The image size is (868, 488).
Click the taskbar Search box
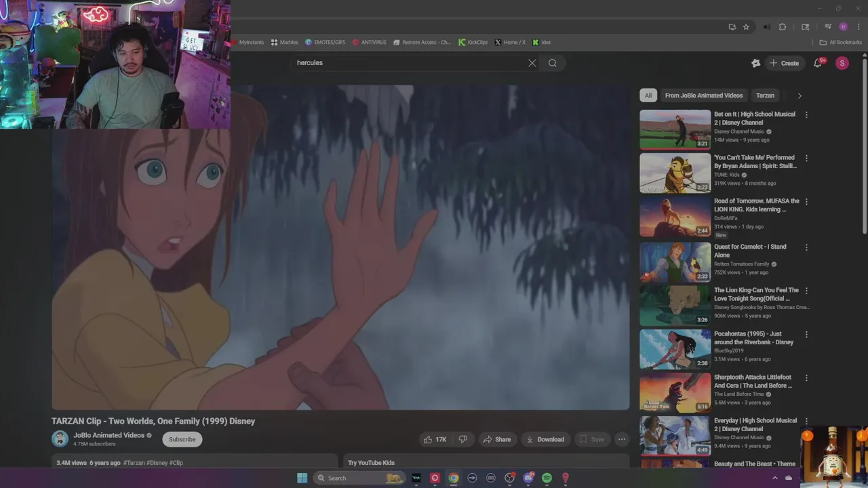(x=359, y=478)
